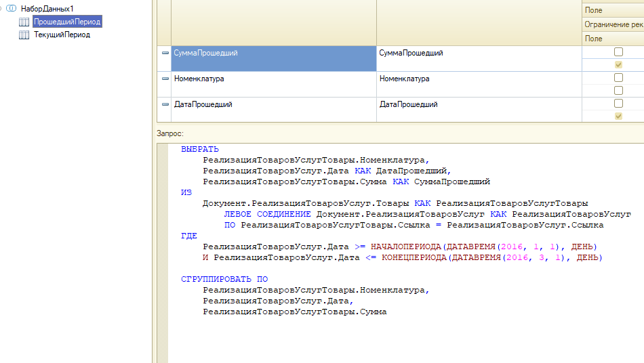Screen dimensions: 644x363
Task: Click the table icon beside ТекущийПериод
Action: pos(24,35)
